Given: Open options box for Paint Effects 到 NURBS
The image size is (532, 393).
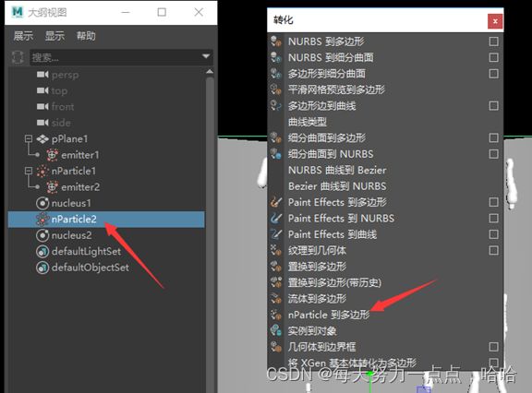Looking at the screenshot, I should coord(493,219).
